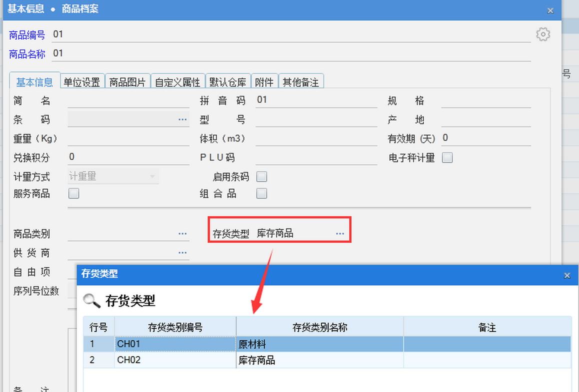Open the 商品类别 lookup ellipsis
This screenshot has width=579, height=392.
tap(182, 233)
